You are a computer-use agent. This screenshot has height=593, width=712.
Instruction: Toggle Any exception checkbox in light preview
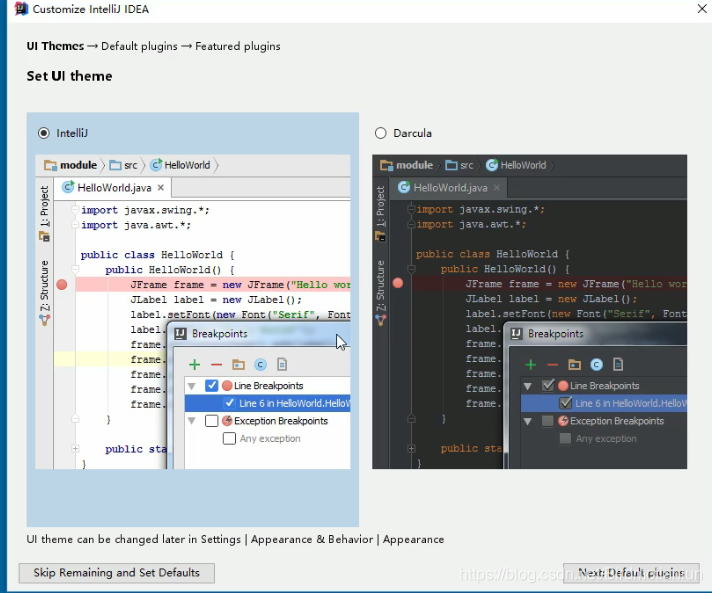[x=229, y=439]
